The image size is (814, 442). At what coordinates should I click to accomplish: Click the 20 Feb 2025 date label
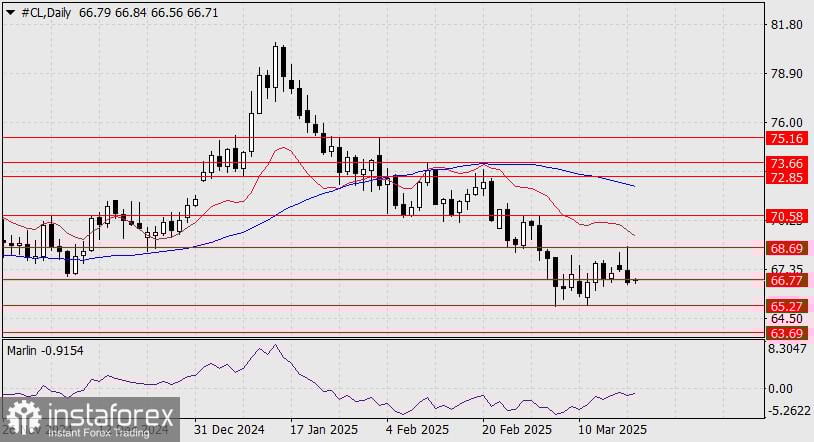[517, 430]
